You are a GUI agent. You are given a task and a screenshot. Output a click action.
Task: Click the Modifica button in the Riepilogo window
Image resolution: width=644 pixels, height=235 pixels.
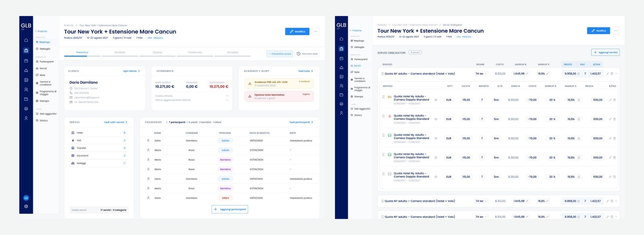(297, 32)
